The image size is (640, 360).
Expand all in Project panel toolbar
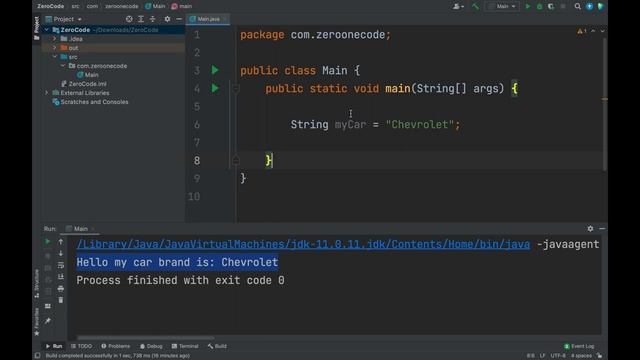point(141,19)
